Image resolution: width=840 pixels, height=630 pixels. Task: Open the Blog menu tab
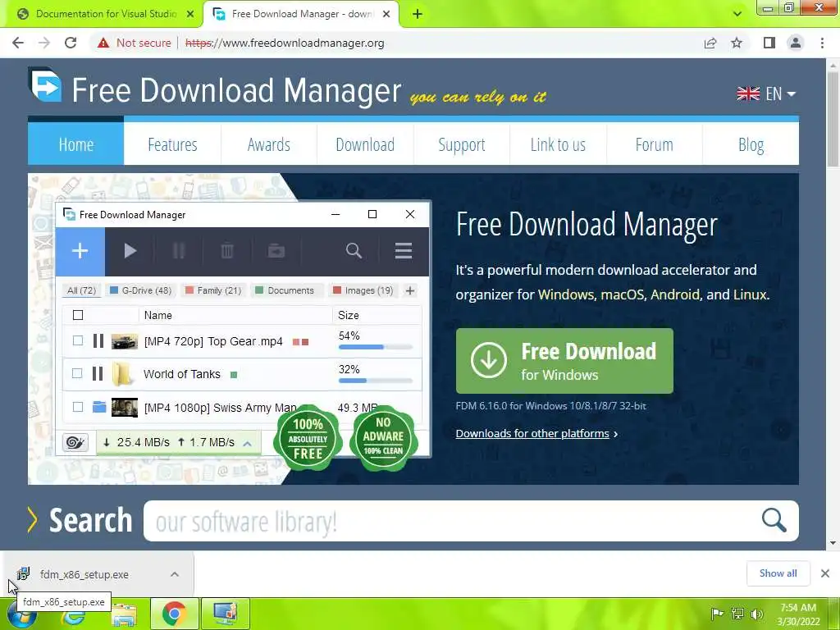point(751,144)
